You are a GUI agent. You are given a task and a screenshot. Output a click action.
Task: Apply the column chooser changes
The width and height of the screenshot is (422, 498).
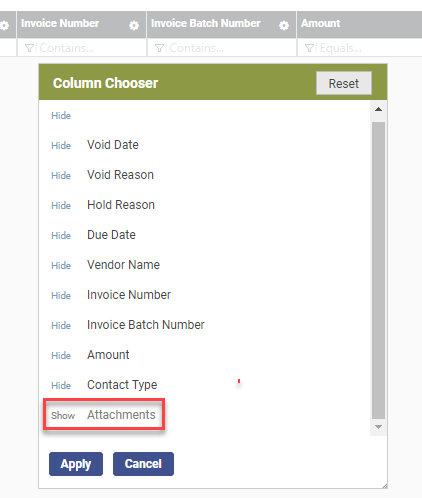(76, 464)
